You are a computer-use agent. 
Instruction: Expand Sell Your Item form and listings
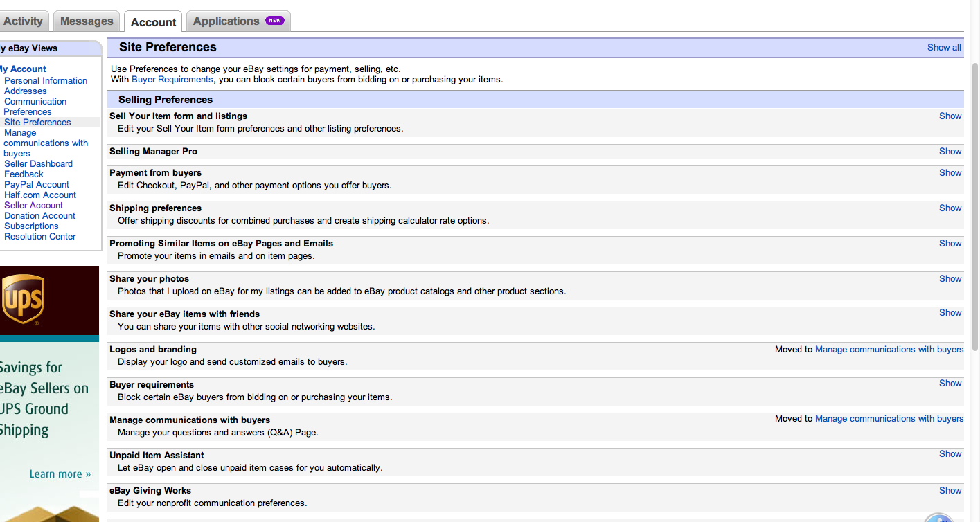coord(950,116)
